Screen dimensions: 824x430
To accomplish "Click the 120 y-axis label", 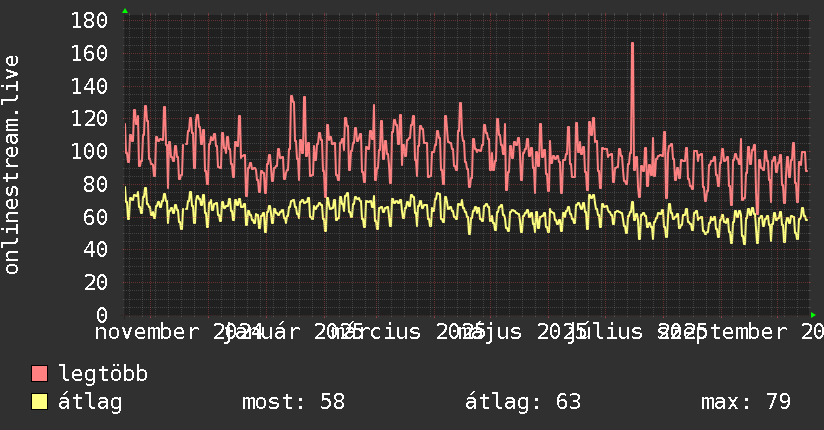I will tap(89, 119).
